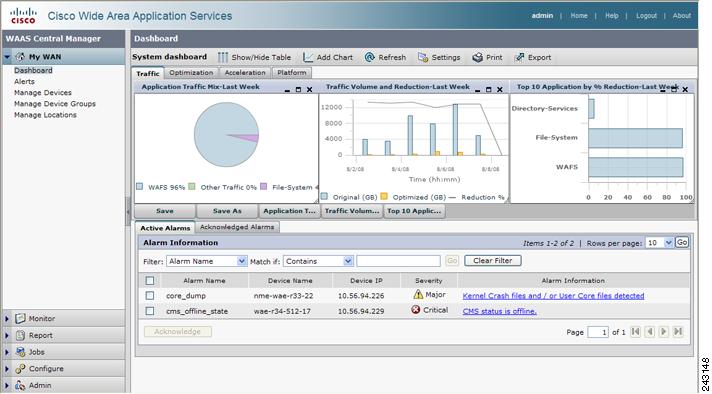
Task: Open the Help link
Action: [x=612, y=15]
